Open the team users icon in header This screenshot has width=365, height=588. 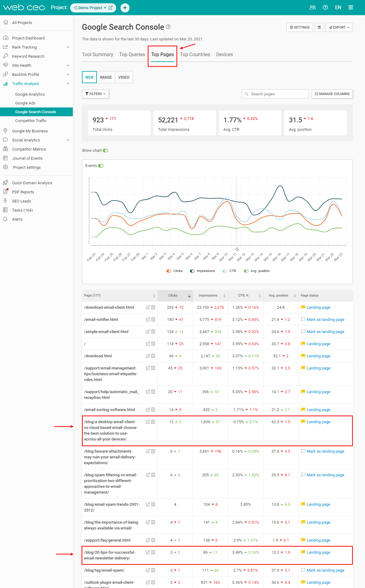click(x=313, y=8)
